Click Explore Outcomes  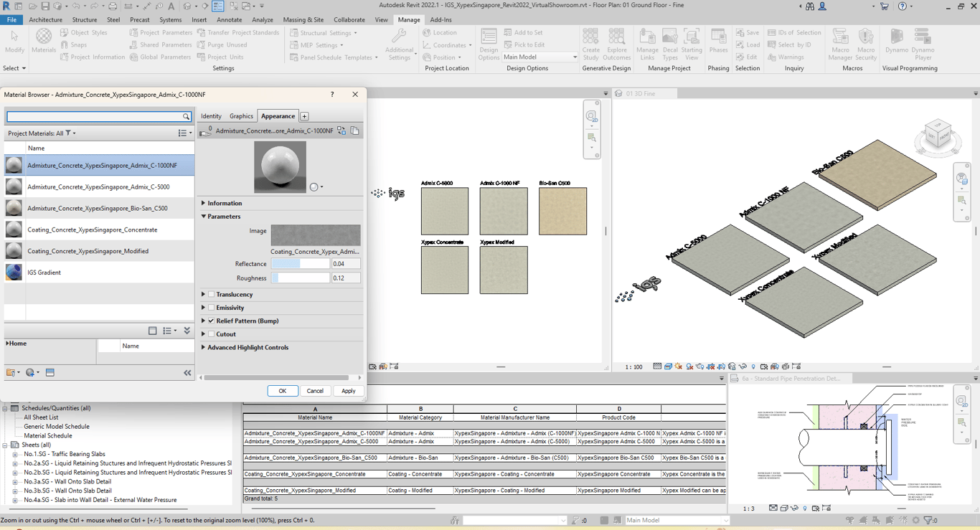click(x=616, y=44)
